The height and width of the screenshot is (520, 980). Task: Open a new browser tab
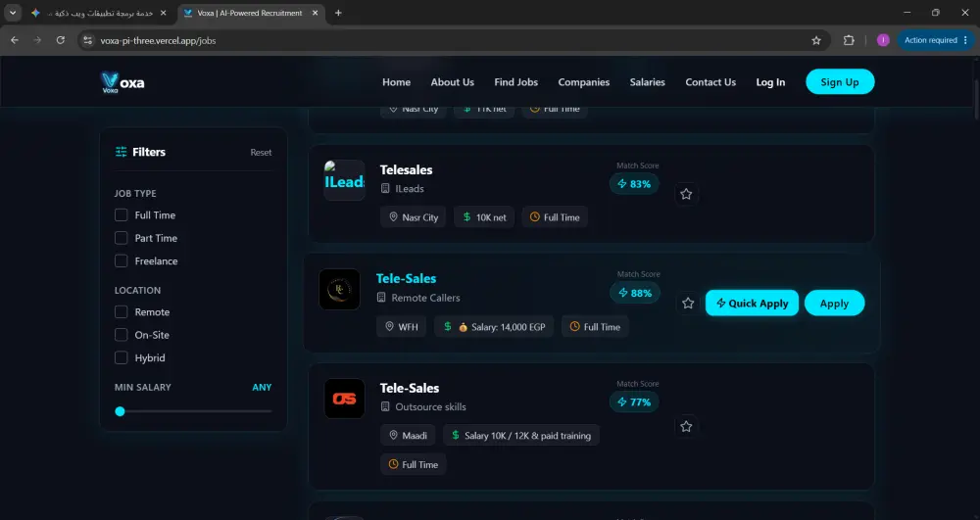pos(338,13)
